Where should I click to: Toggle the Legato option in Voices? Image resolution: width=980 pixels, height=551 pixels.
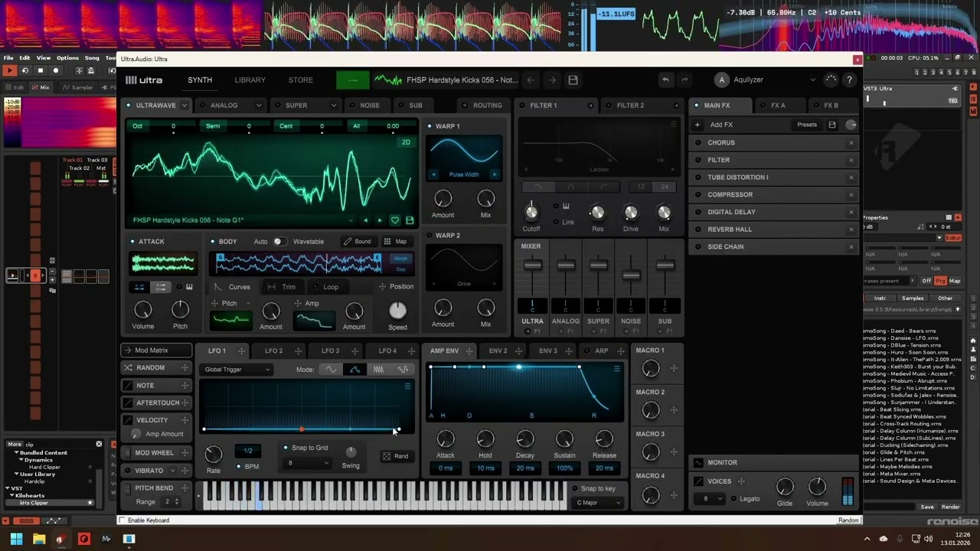(733, 499)
